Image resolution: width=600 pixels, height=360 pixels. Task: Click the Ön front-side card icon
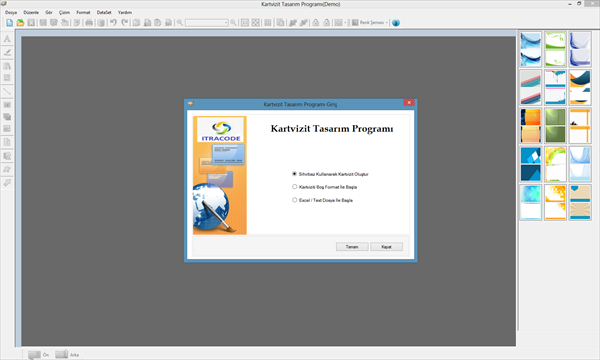click(x=34, y=355)
